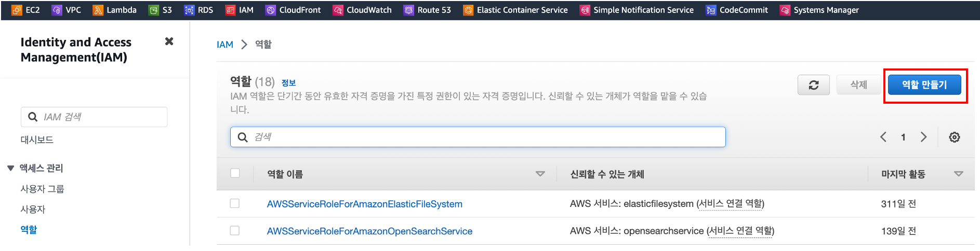This screenshot has width=980, height=251.
Task: Click the 역할 breadcrumb text
Action: coord(263,45)
